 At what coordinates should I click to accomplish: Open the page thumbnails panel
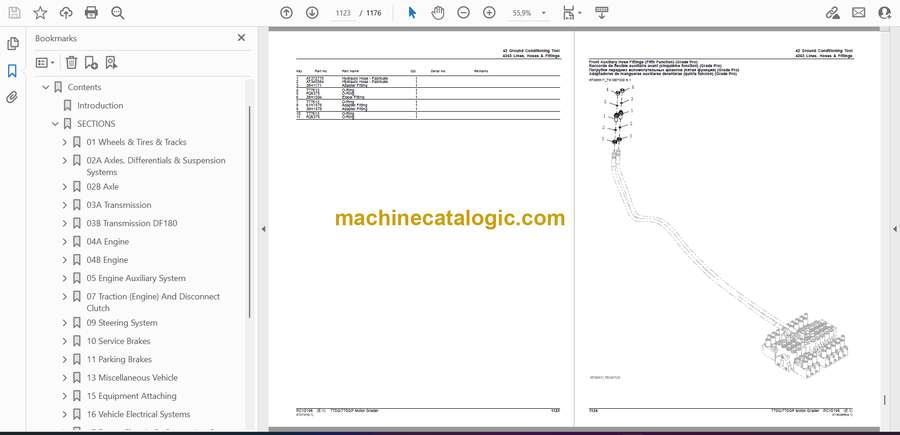coord(12,44)
